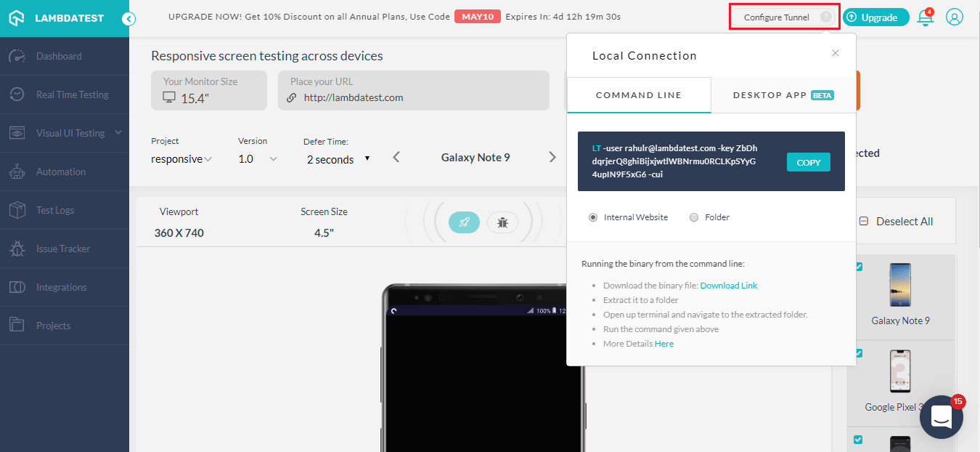Open the notifications bell

925,16
